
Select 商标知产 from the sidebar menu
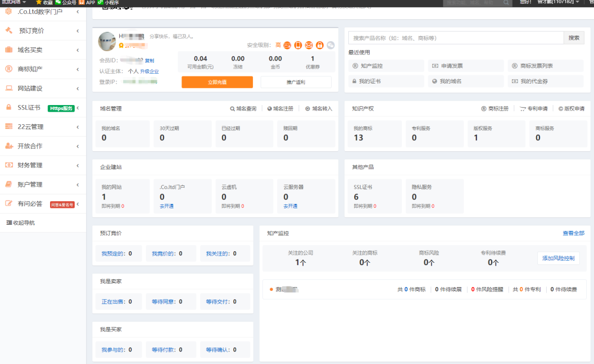tap(30, 69)
